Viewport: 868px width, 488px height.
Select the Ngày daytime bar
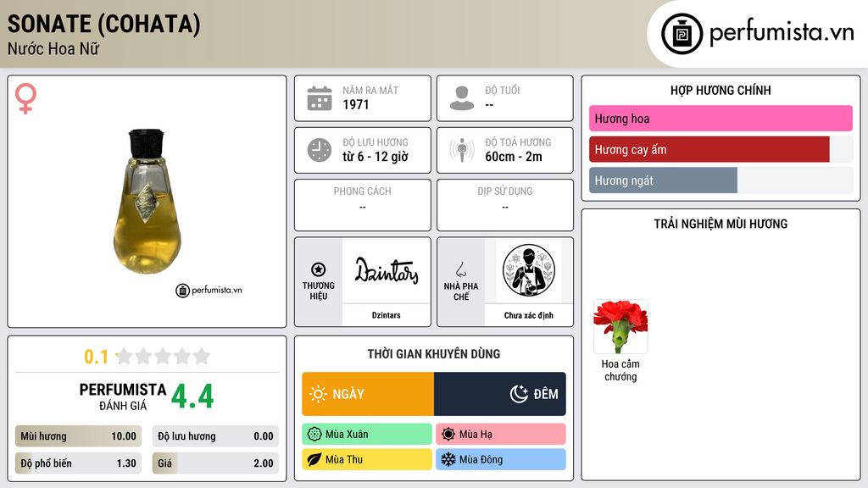point(368,394)
